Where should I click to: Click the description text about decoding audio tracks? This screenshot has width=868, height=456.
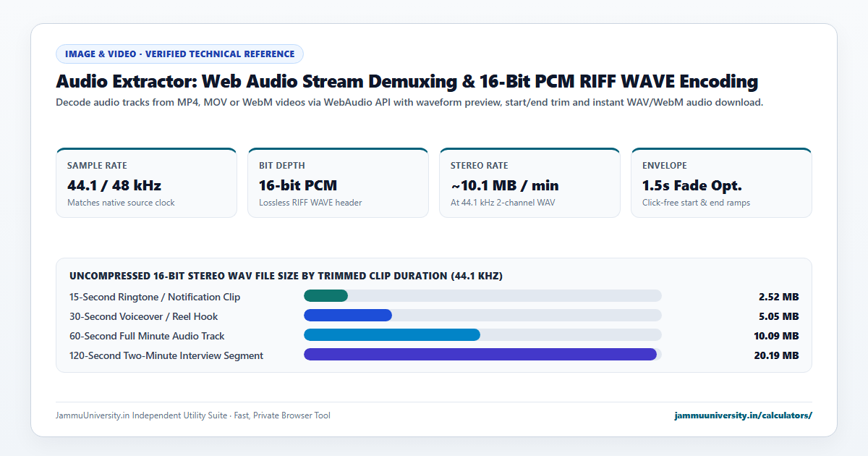409,103
